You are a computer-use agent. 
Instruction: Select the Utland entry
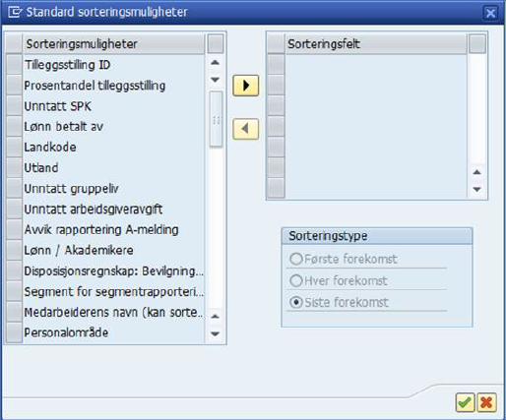(113, 168)
